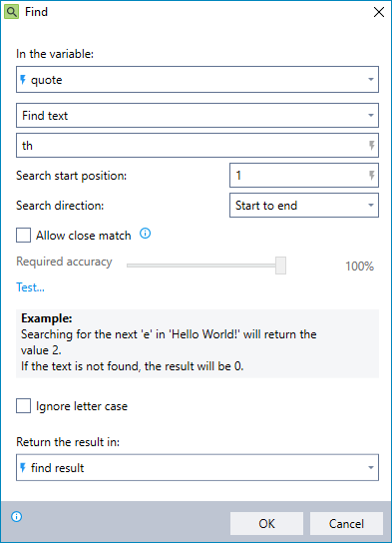Image resolution: width=392 pixels, height=543 pixels.
Task: Click the green magnifier Find icon in title bar
Action: 11,12
